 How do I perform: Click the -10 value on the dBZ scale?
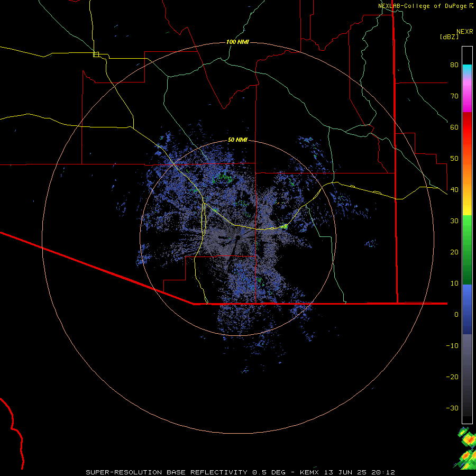click(x=452, y=346)
